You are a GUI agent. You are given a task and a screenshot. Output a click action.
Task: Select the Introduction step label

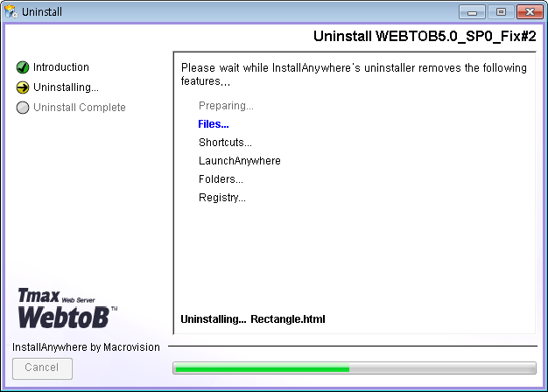tap(61, 67)
